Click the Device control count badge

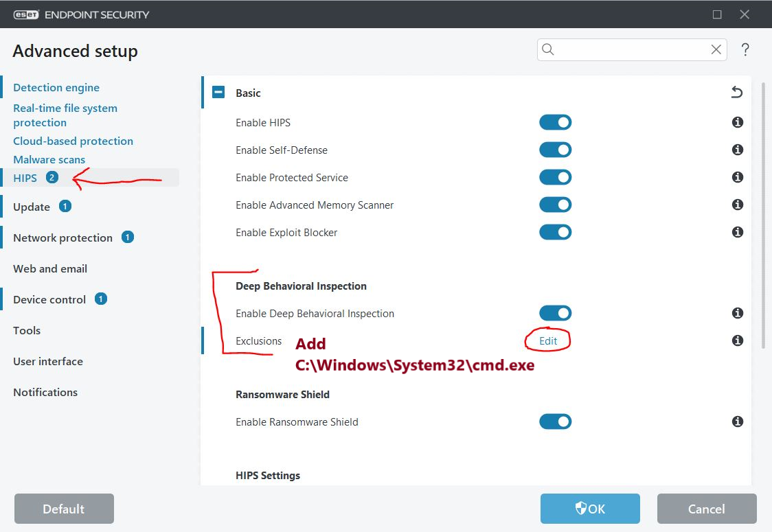(101, 299)
